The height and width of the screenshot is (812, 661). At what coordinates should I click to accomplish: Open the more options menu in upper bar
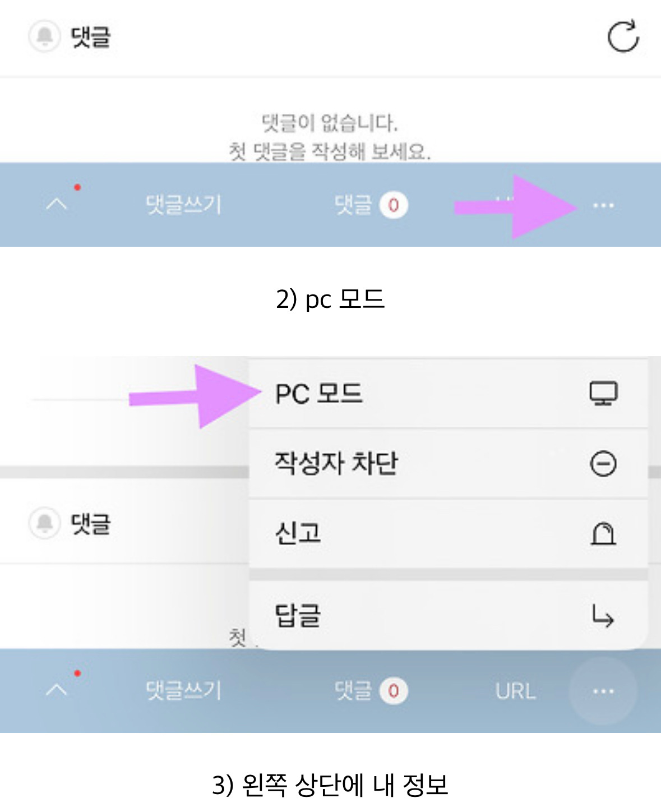(x=603, y=205)
